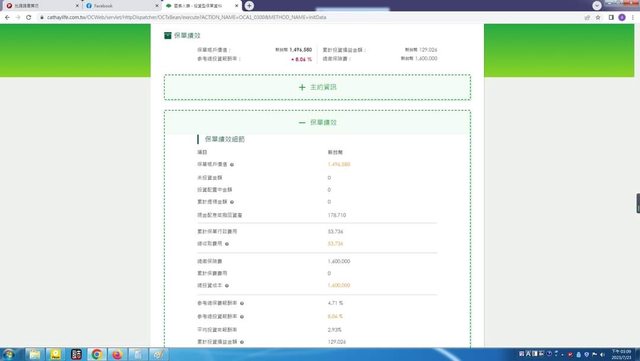
Task: Click the Windows Start button
Action: pos(9,354)
